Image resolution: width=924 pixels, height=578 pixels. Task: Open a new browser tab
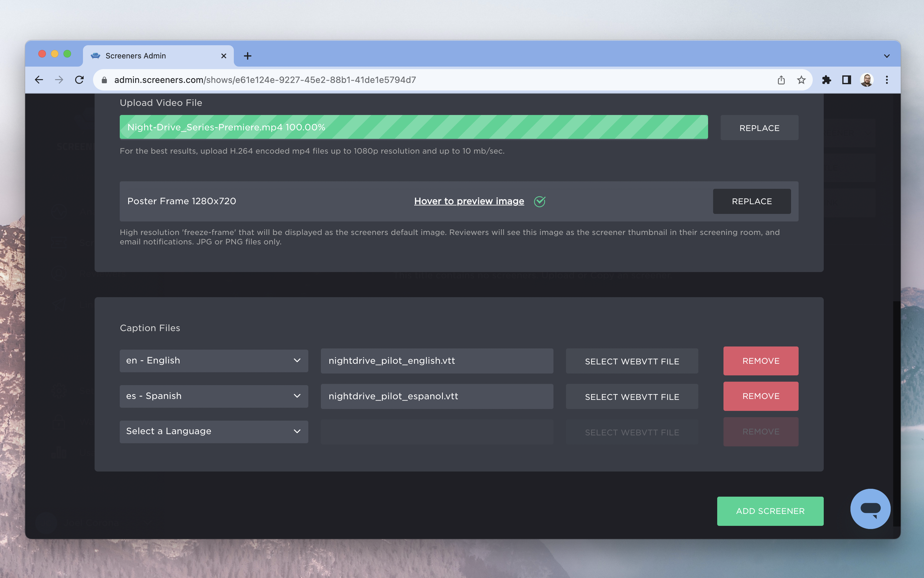pyautogui.click(x=247, y=56)
